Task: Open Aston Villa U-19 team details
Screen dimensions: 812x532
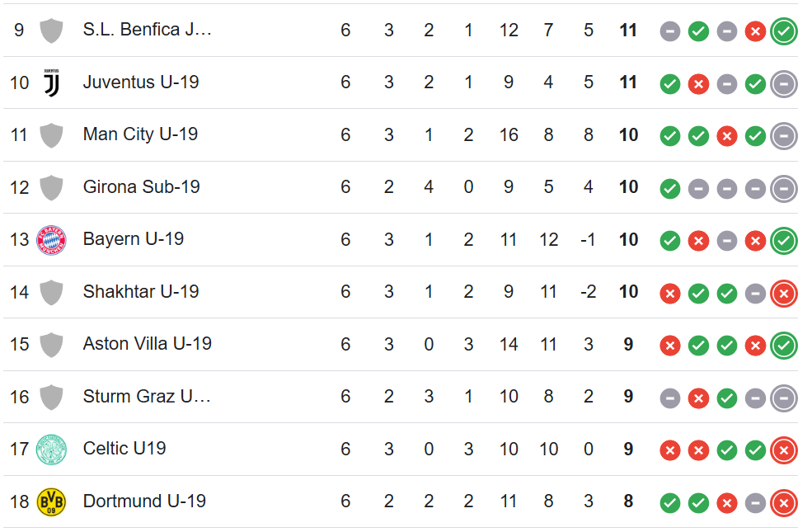Action: click(147, 343)
